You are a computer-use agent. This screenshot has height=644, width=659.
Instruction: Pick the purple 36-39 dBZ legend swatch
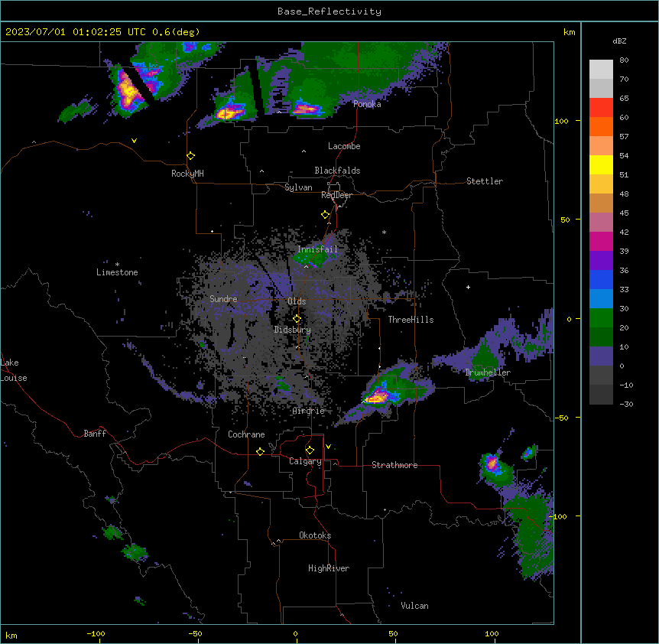click(x=601, y=261)
